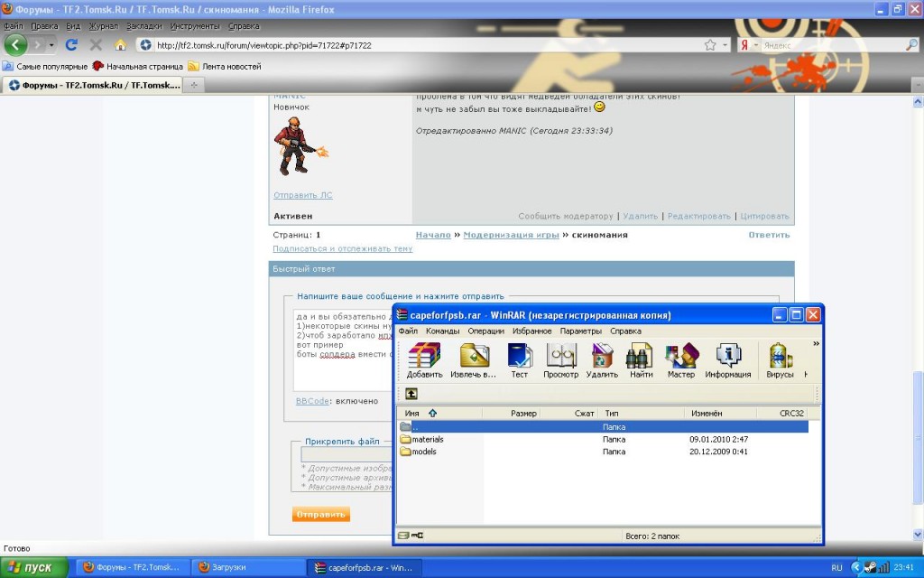924x578 pixels.
Task: Open a new Firefox tab
Action: pyautogui.click(x=193, y=85)
